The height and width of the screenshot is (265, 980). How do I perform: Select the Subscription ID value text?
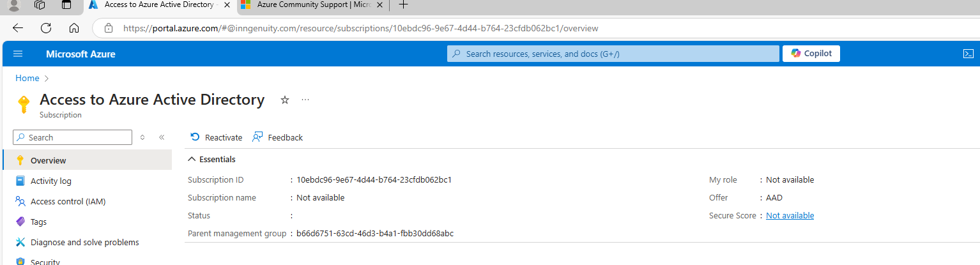click(x=374, y=179)
